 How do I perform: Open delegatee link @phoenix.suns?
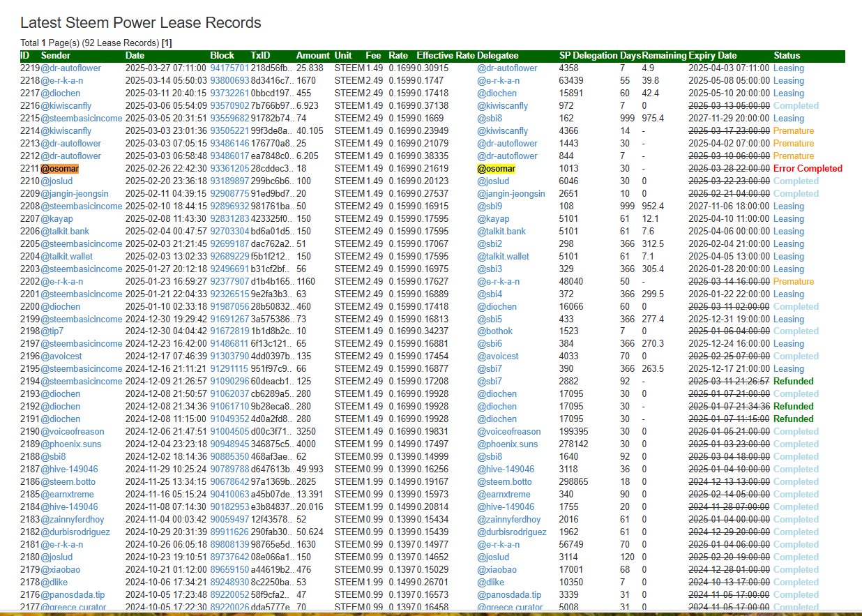508,444
